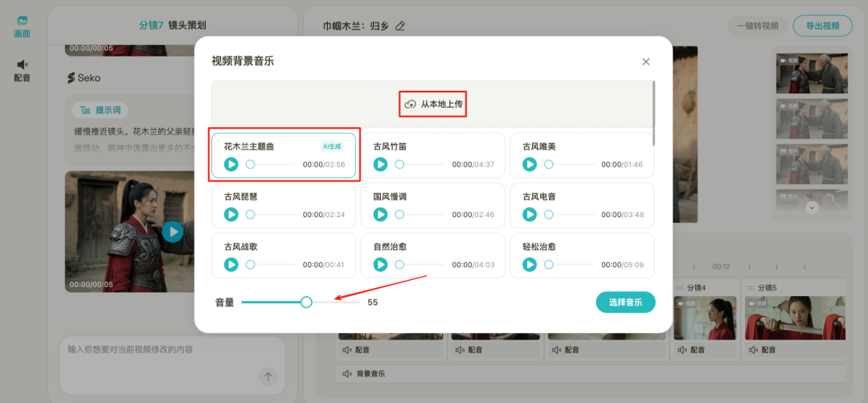Image resolution: width=868 pixels, height=403 pixels.
Task: Click the 背景音乐 track row
Action: [x=591, y=373]
